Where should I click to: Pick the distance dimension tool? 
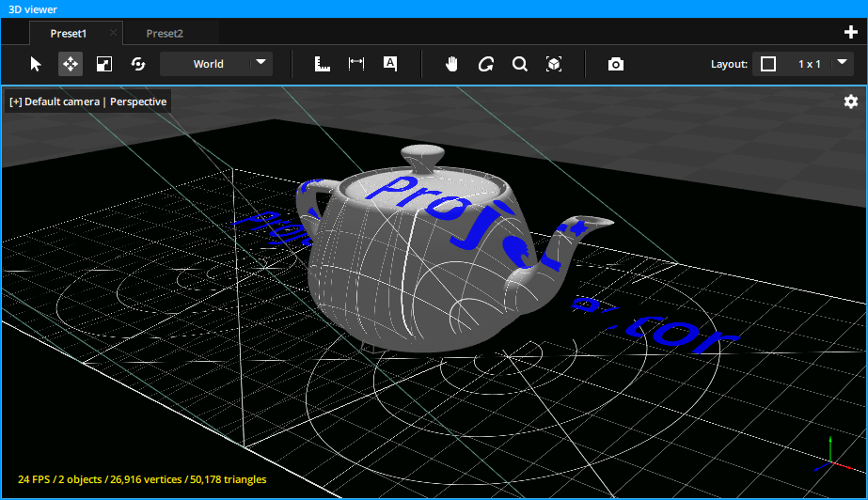click(x=356, y=64)
